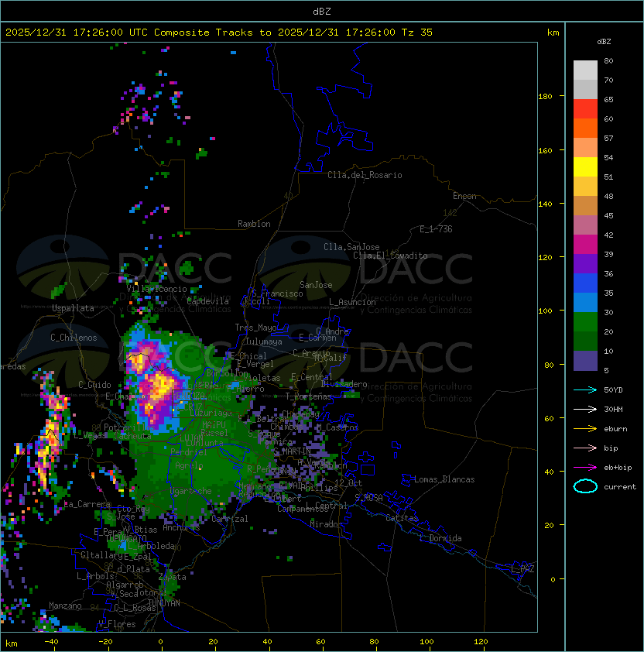Click the 'C_Guido' map label

tap(94, 385)
